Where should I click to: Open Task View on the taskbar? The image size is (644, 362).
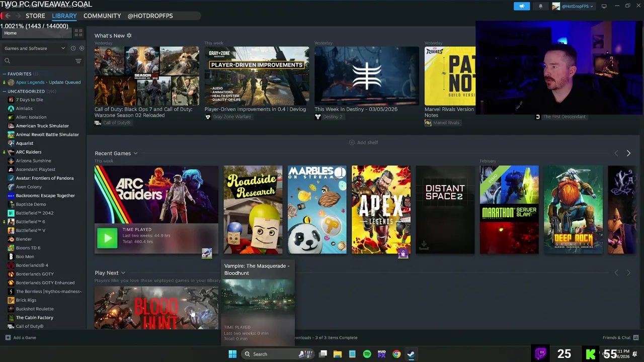click(x=323, y=354)
